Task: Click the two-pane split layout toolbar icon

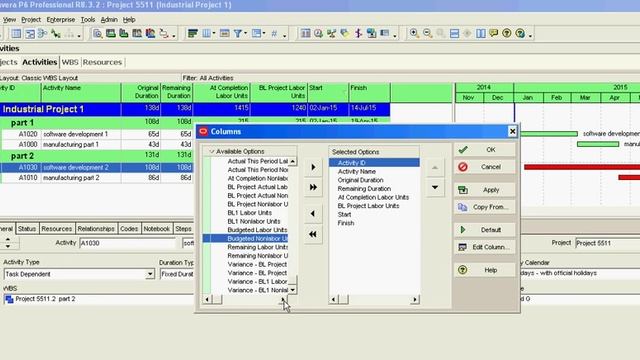Action: (x=480, y=33)
